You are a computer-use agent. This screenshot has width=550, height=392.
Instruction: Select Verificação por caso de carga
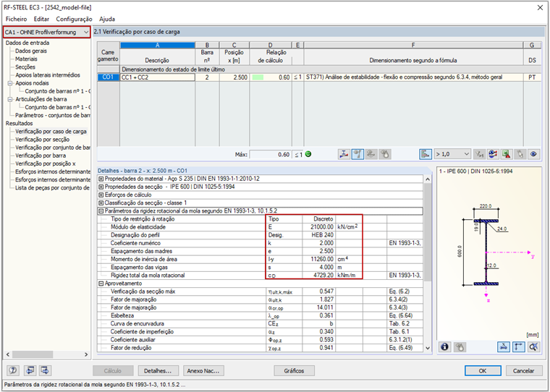point(51,132)
